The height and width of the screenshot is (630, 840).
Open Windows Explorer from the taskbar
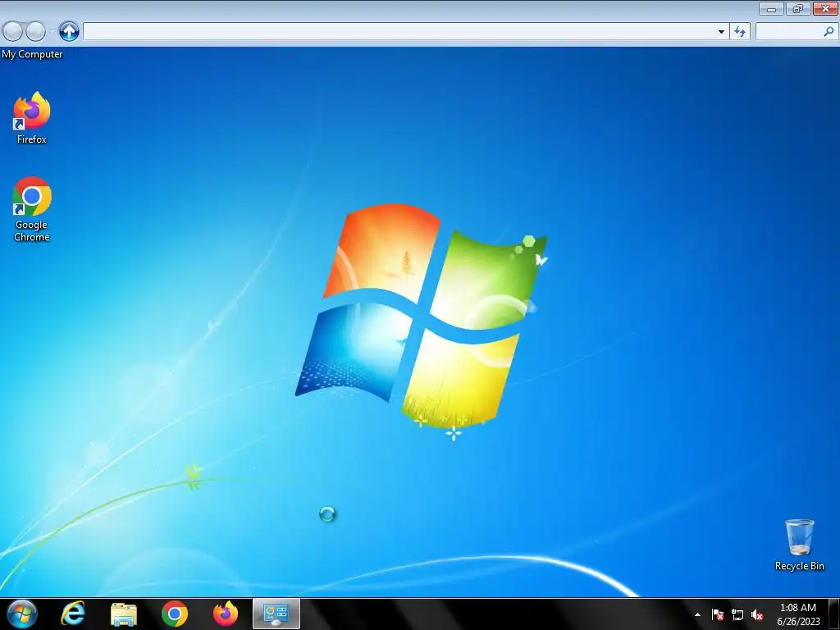click(x=124, y=614)
